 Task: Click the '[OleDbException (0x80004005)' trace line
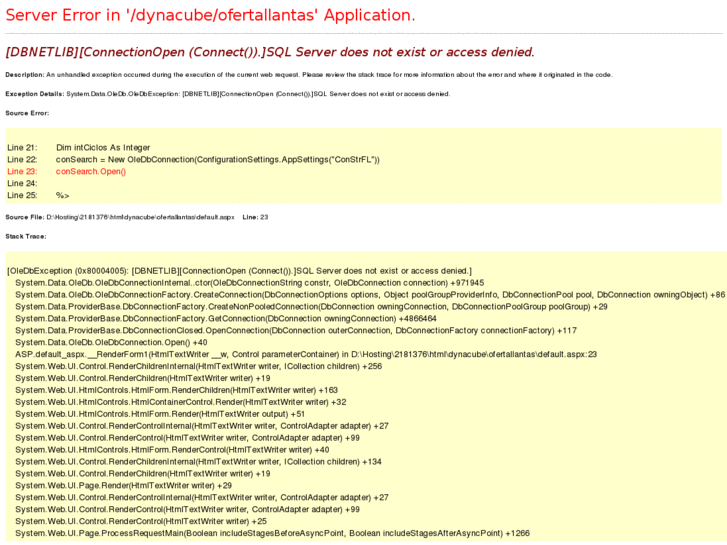(240, 271)
